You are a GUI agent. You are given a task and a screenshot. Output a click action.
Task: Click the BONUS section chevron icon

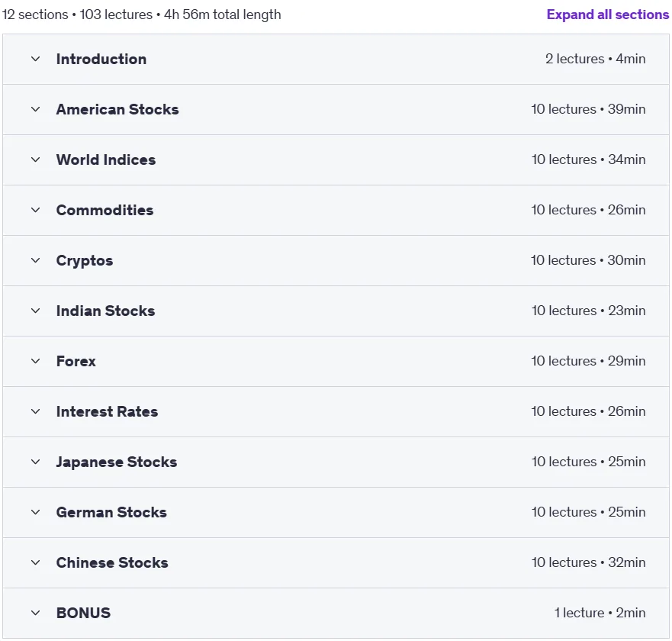coord(36,613)
